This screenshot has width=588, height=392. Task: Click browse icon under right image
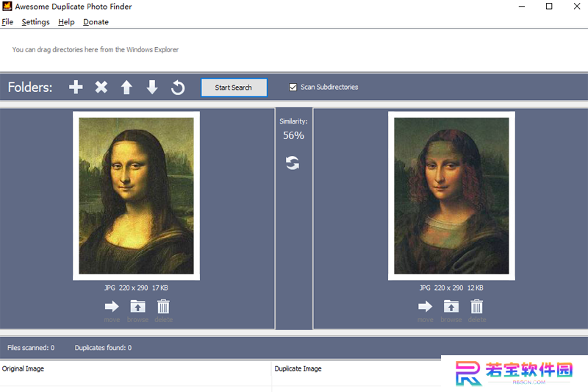pos(451,307)
